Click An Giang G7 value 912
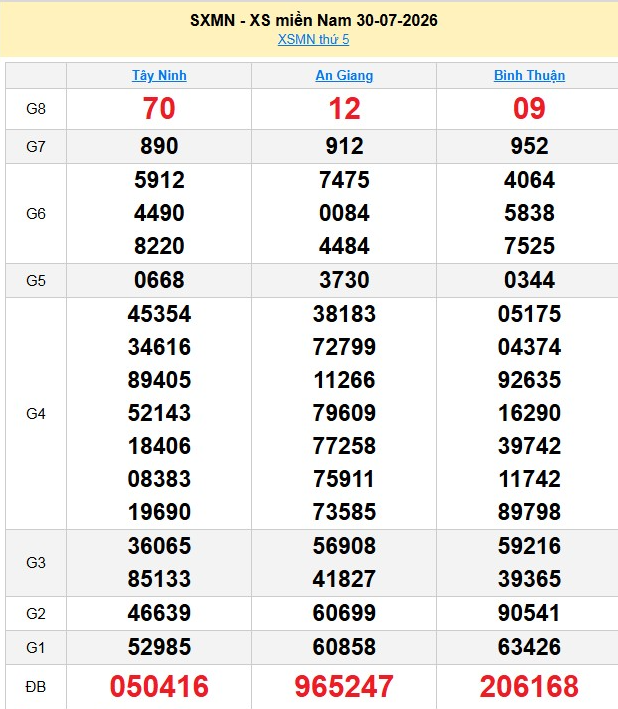Screen dimensions: 618x709 click(344, 147)
